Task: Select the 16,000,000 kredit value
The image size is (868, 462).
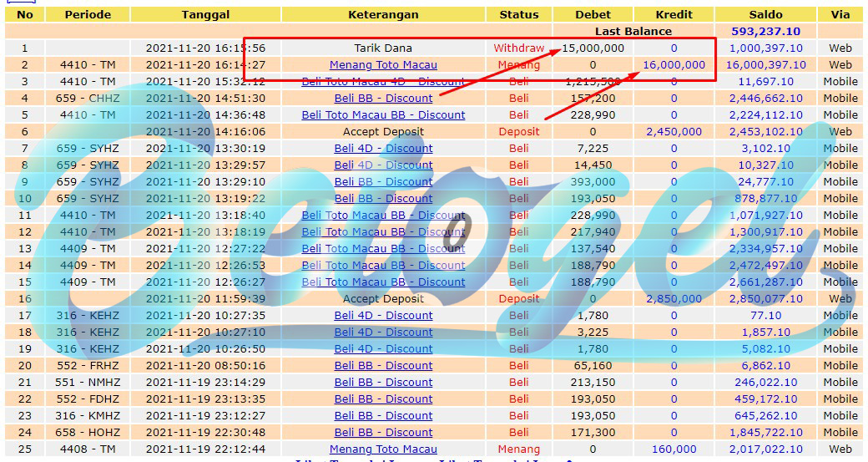Action: (674, 65)
